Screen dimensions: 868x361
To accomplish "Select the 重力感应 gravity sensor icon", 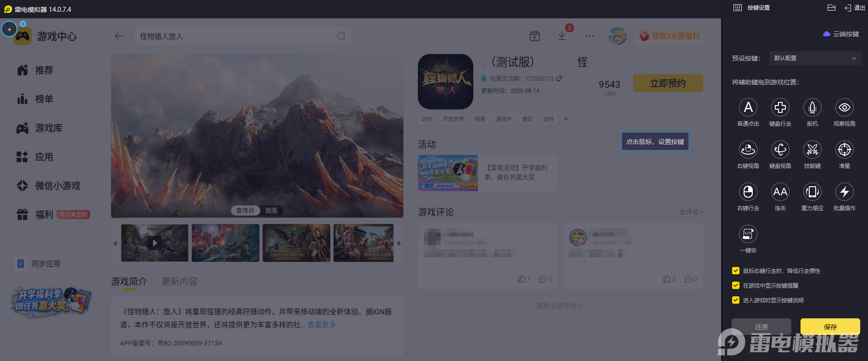I will click(812, 192).
